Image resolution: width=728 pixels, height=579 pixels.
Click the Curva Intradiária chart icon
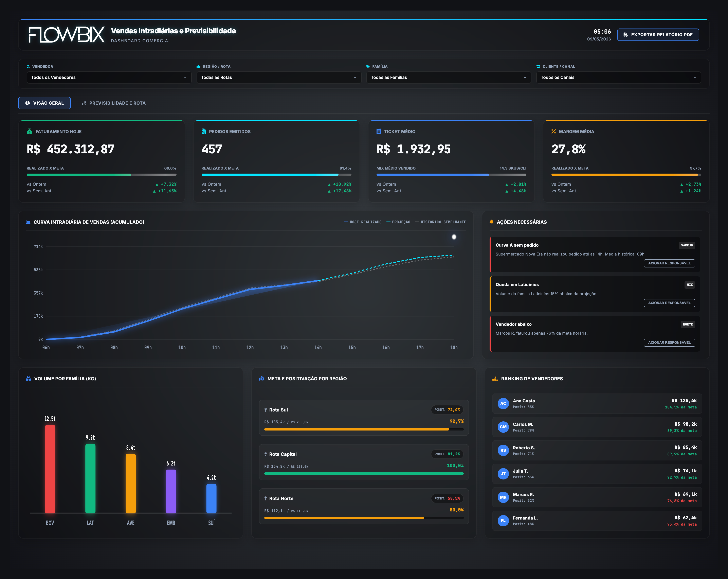click(28, 222)
